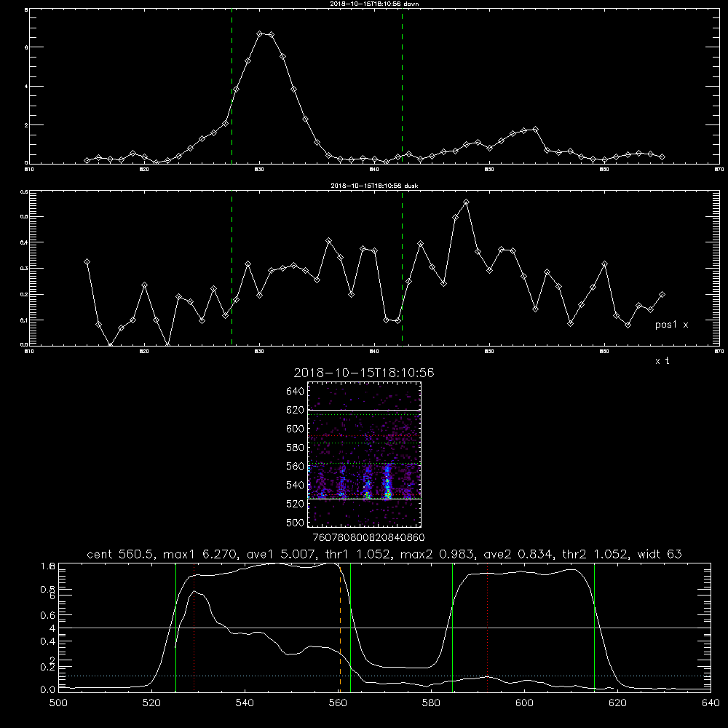
Task: Click the dotted horizontal threshold line in bottom plot
Action: (384, 676)
